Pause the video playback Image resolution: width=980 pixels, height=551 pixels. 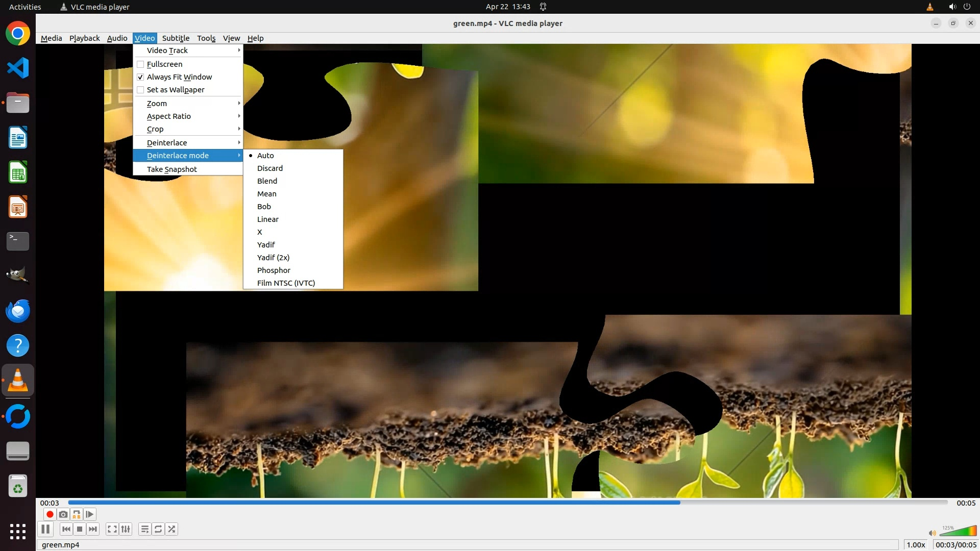45,529
